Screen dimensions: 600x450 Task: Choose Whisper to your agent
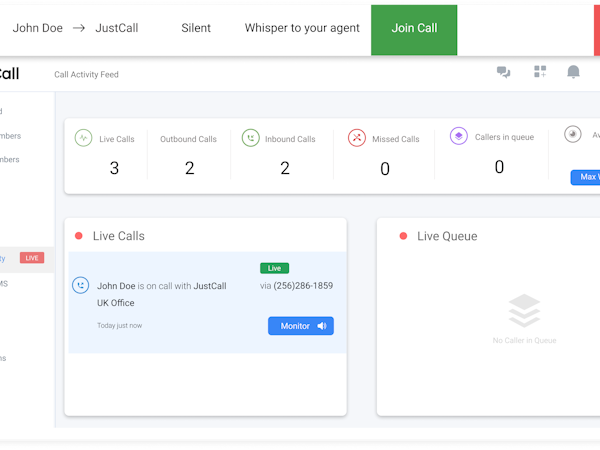tap(302, 28)
